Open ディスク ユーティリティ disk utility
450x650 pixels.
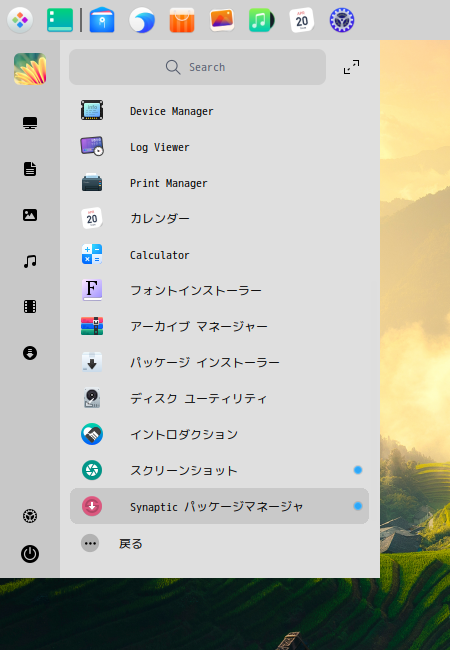click(219, 398)
